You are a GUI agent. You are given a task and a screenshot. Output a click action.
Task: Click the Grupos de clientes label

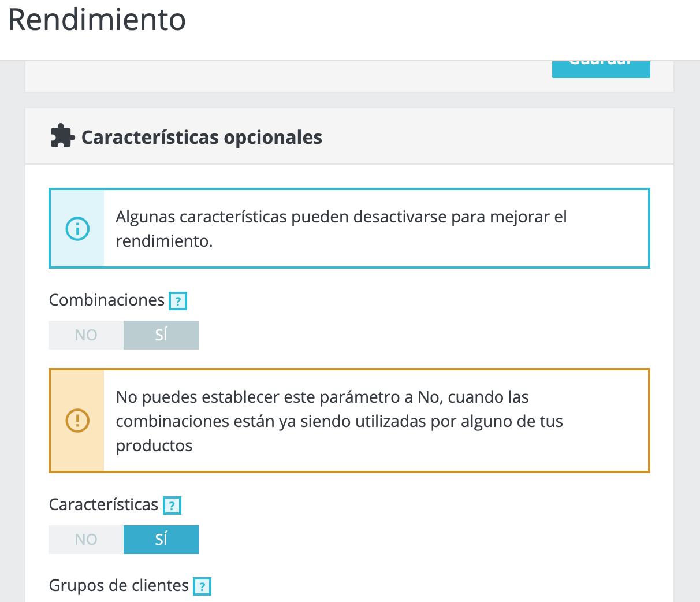coord(119,586)
